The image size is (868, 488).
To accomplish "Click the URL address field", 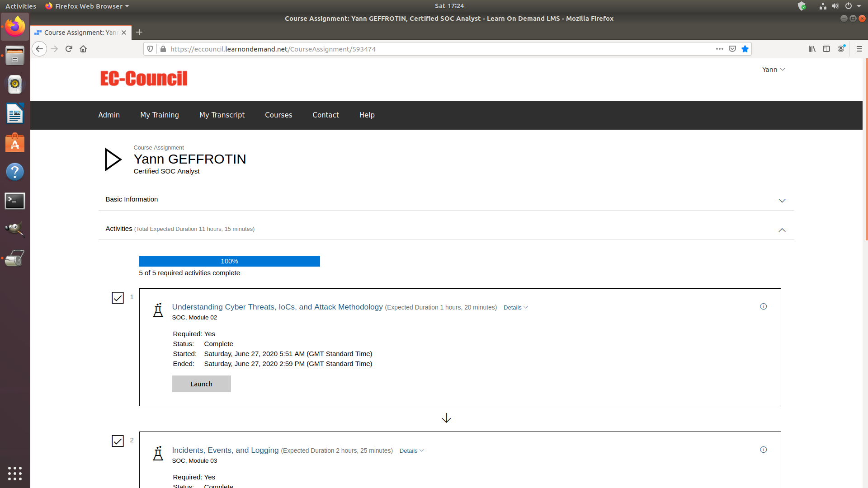I will click(439, 49).
